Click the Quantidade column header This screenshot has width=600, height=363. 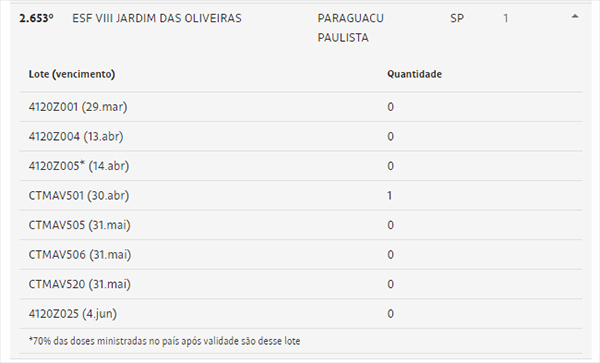414,74
